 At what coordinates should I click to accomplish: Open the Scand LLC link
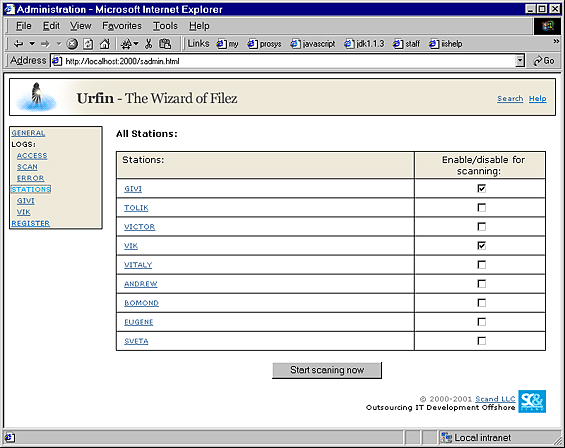click(495, 399)
